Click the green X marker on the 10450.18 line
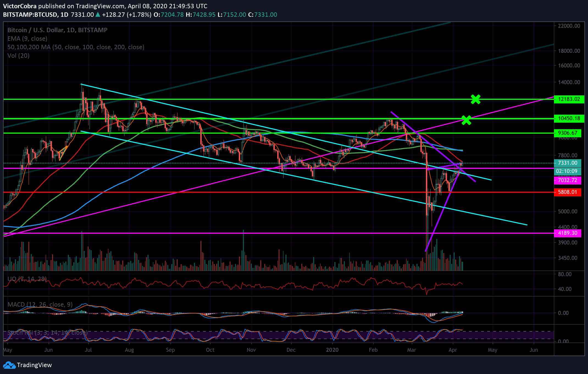The image size is (588, 374). [466, 120]
